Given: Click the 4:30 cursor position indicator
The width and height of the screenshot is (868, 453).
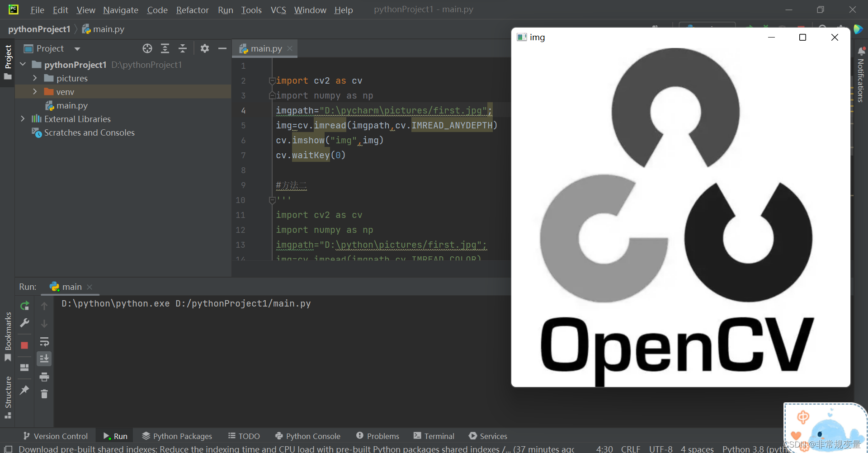Looking at the screenshot, I should tap(604, 448).
